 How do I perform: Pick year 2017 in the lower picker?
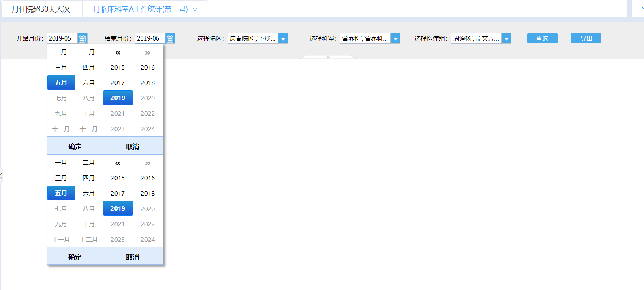pyautogui.click(x=118, y=194)
